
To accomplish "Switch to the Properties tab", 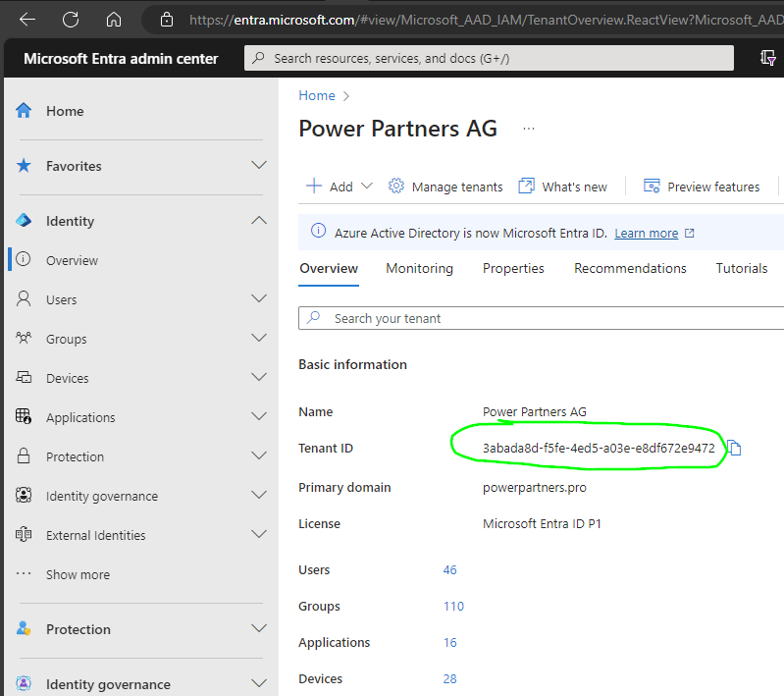I will point(513,268).
